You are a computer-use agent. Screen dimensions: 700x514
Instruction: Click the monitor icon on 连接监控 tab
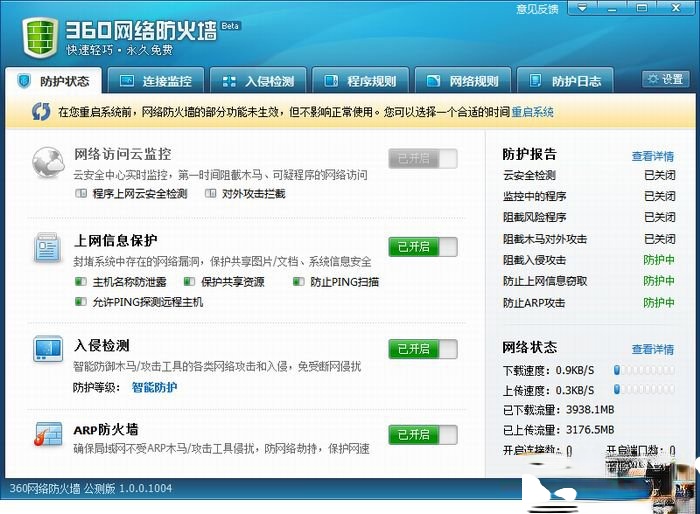tap(127, 81)
